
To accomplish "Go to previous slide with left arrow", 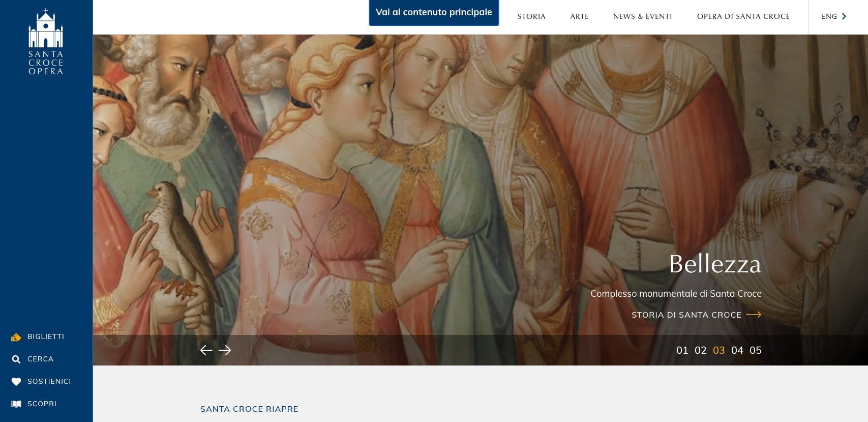I will [206, 350].
